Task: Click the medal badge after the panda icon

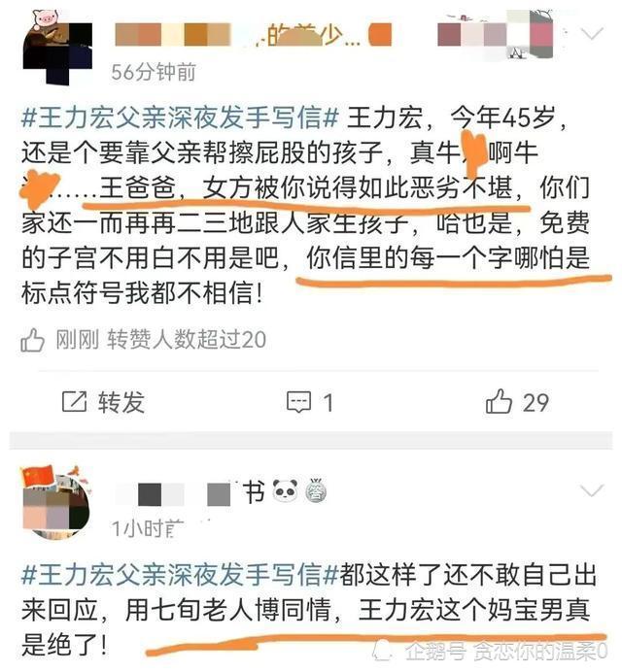Action: click(316, 491)
